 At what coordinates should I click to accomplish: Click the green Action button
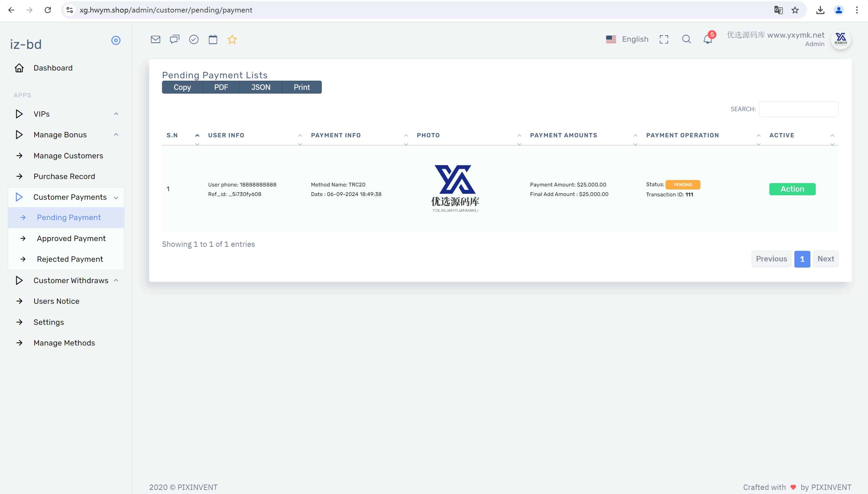pos(792,189)
